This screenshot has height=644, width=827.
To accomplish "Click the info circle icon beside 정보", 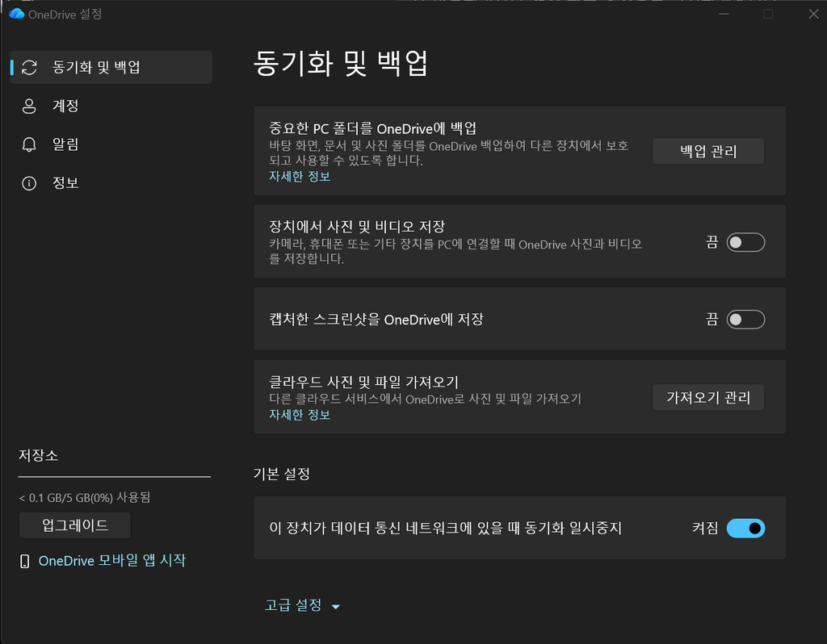I will point(29,183).
